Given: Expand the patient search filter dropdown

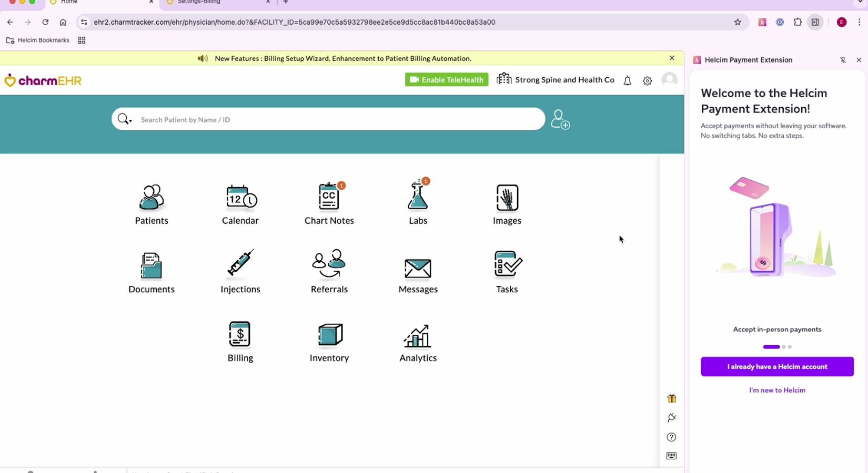Looking at the screenshot, I should [125, 119].
